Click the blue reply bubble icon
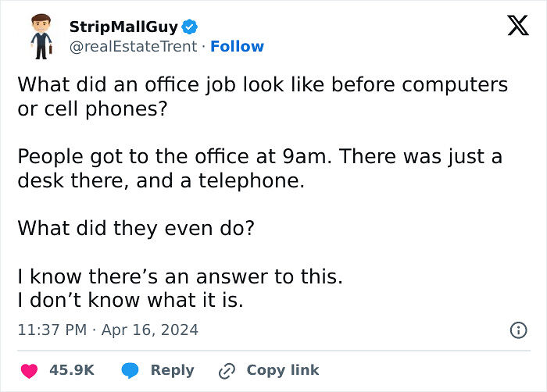Screen dimensions: 547x392 pyautogui.click(x=129, y=370)
